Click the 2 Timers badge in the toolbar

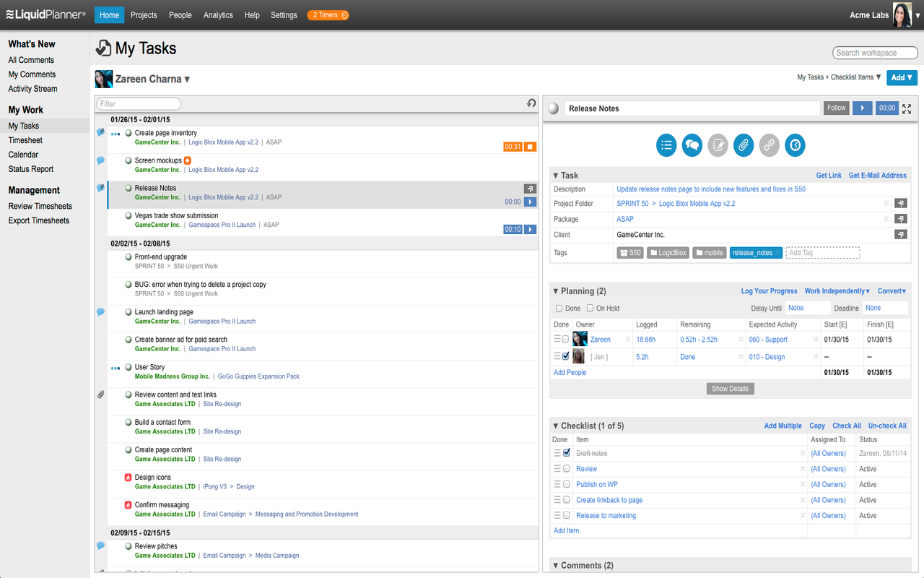point(328,14)
